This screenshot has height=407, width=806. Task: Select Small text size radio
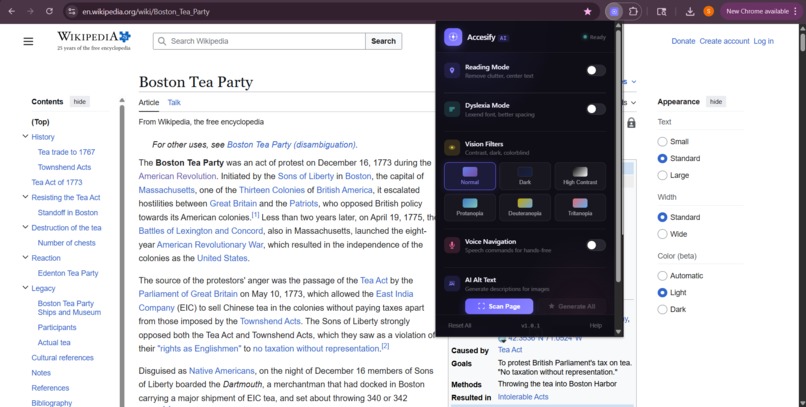coord(662,141)
